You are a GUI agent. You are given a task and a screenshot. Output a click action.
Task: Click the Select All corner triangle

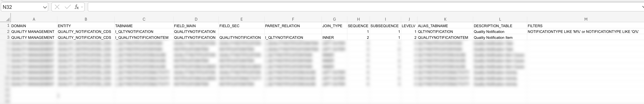[8, 19]
